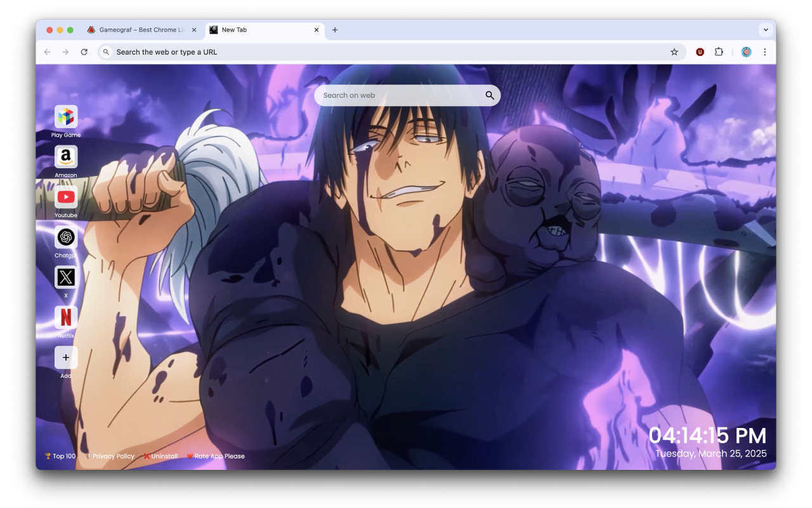Open the X shortcut
The image size is (812, 508).
click(x=66, y=277)
